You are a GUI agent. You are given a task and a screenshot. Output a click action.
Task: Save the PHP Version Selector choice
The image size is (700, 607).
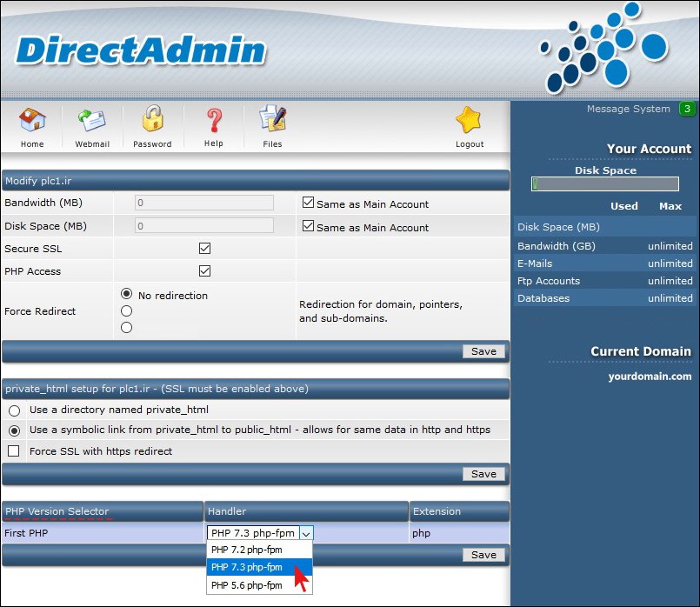coord(483,555)
